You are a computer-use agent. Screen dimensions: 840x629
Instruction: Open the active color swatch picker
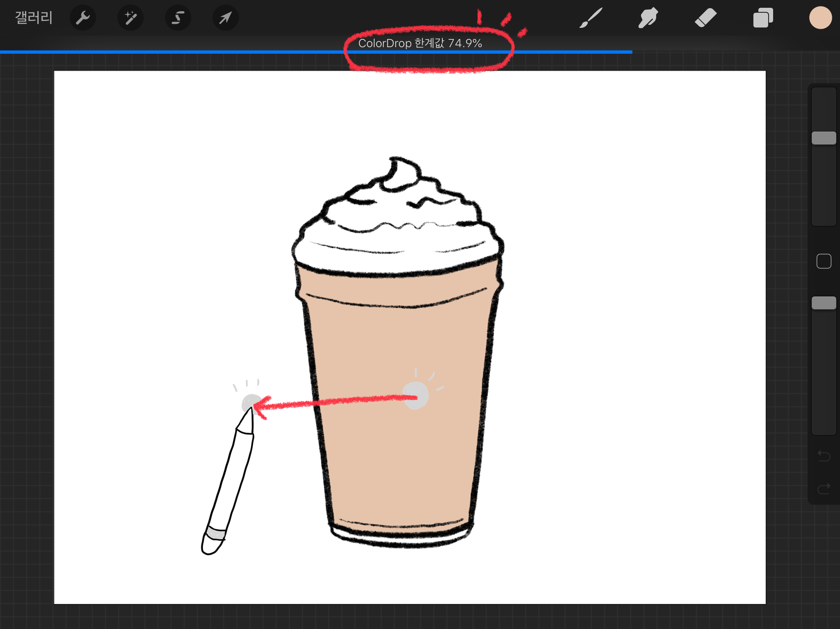(820, 18)
